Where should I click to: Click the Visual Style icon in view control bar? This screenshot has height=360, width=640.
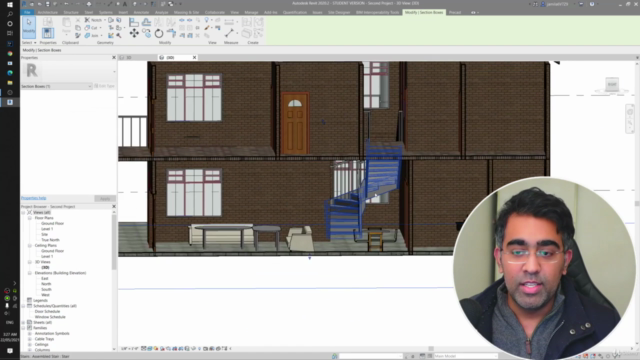(150, 349)
